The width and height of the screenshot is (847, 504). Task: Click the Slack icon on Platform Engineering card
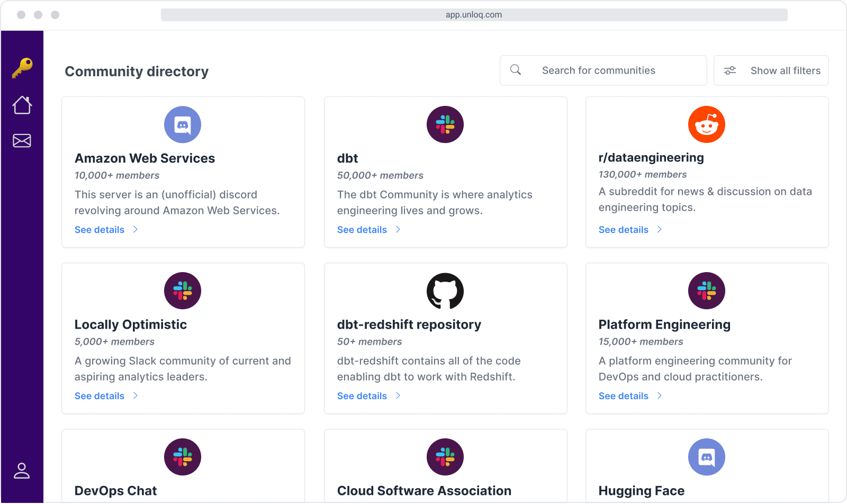[707, 291]
